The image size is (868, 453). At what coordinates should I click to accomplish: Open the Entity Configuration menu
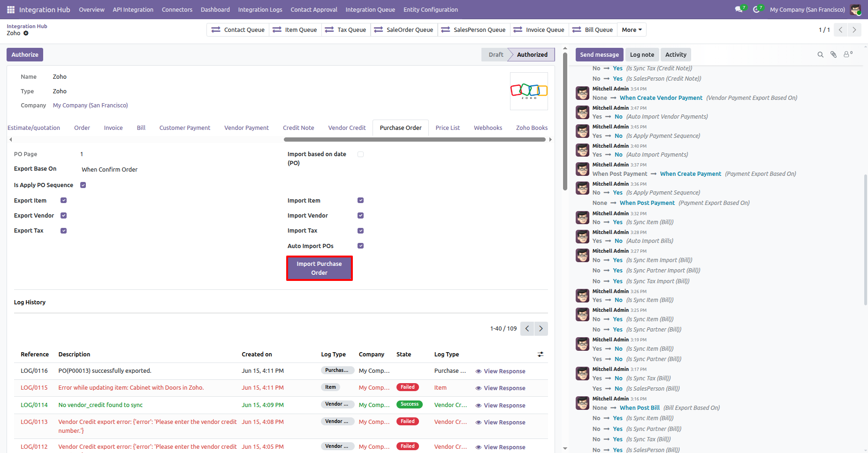coord(431,9)
